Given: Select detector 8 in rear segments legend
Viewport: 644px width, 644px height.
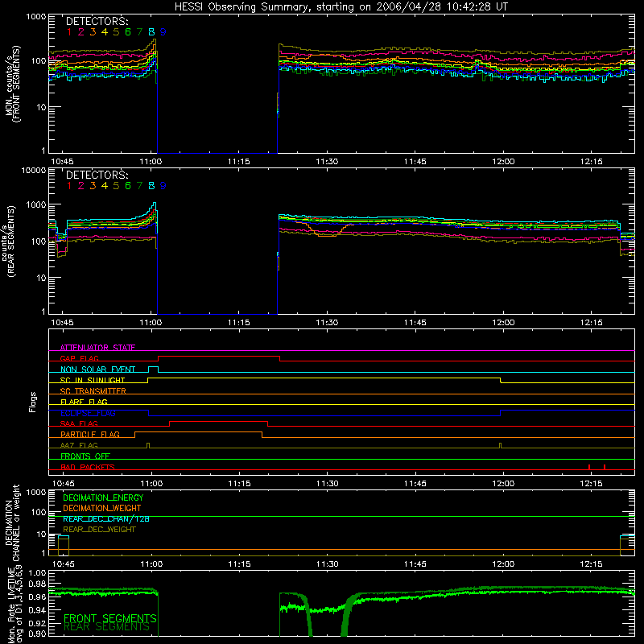Looking at the screenshot, I should (151, 186).
